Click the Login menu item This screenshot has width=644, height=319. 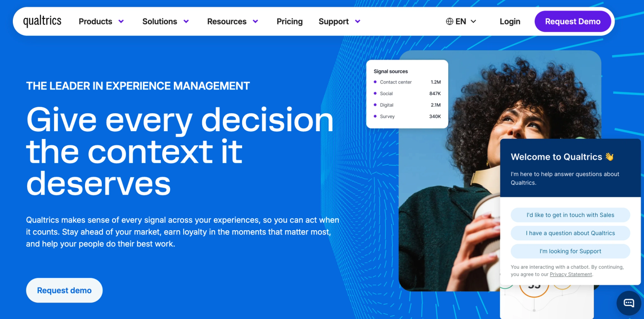coord(510,21)
